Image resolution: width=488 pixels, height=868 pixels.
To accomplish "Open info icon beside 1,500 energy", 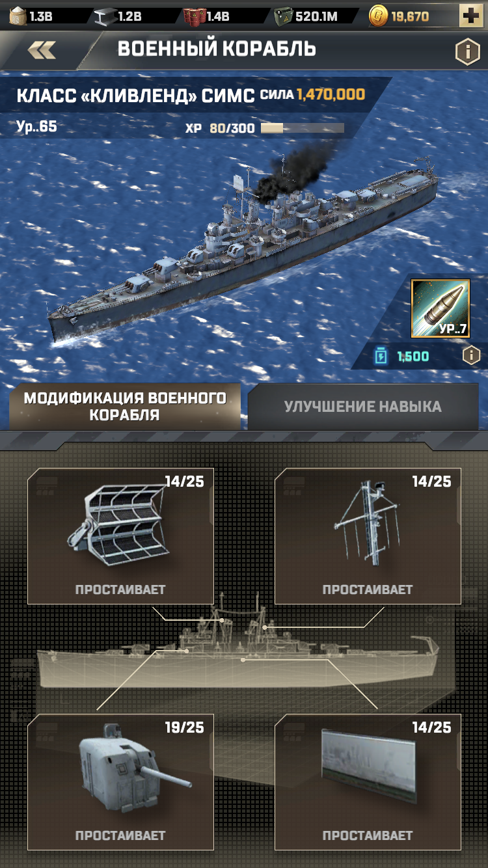I will (x=471, y=356).
